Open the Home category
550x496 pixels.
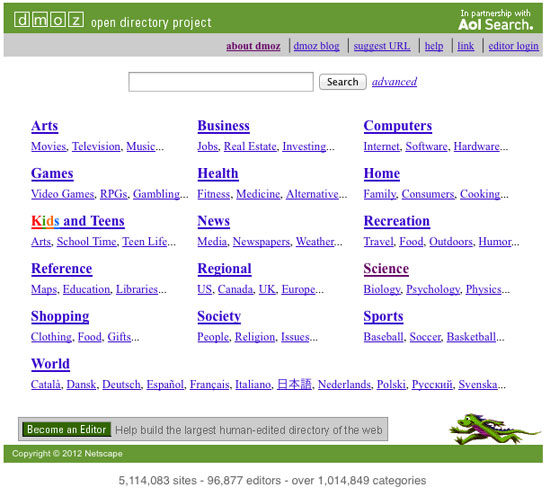pyautogui.click(x=382, y=174)
